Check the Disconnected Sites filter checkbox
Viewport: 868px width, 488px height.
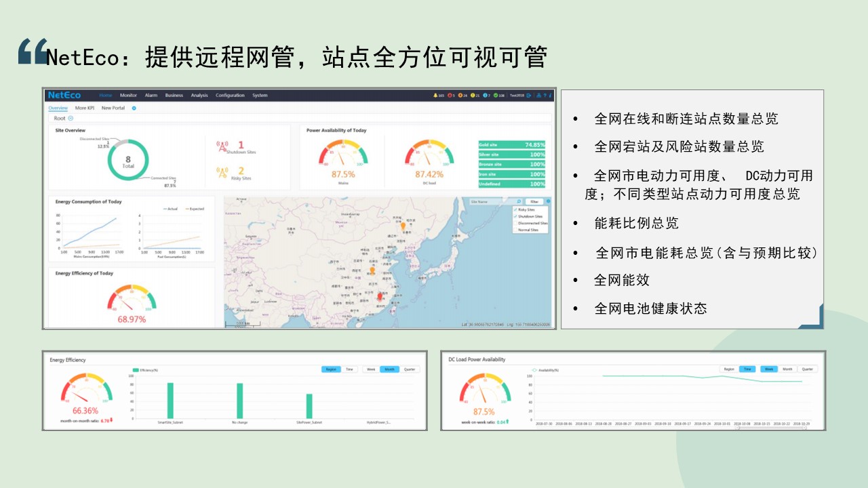tap(516, 223)
